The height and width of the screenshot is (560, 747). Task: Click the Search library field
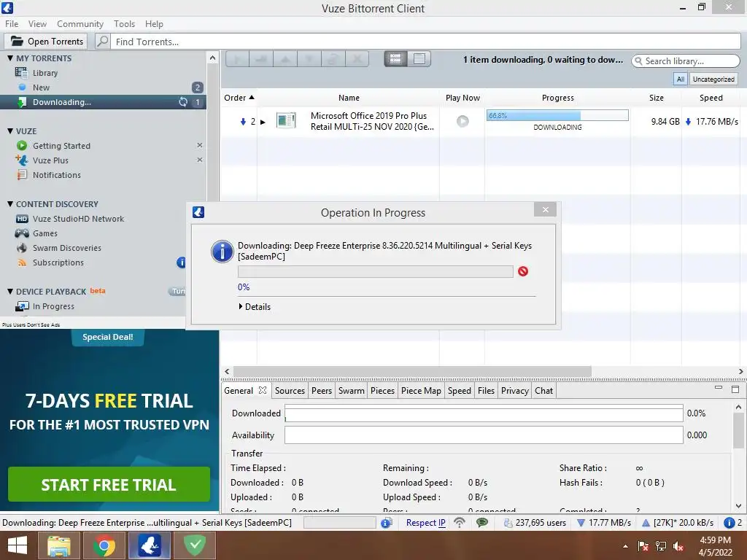tap(686, 61)
